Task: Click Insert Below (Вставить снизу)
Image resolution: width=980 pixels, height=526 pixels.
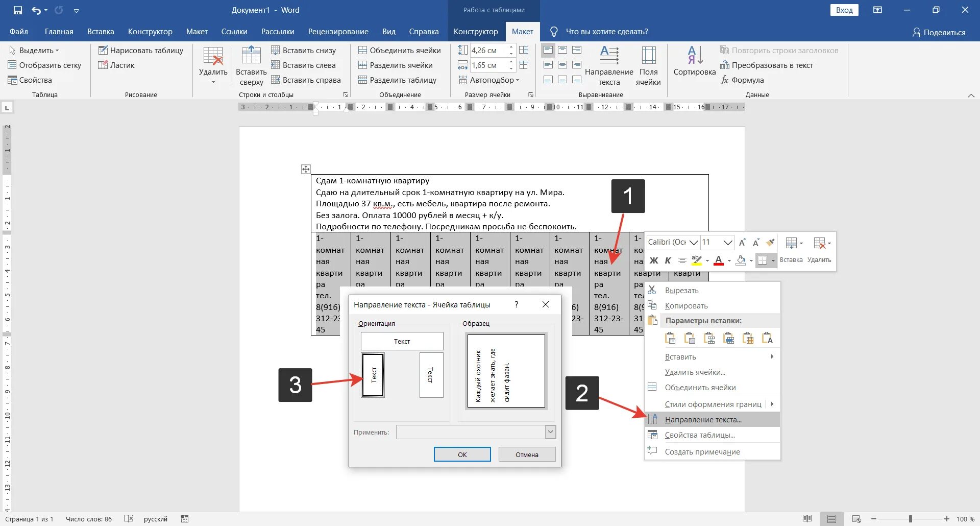Action: pyautogui.click(x=303, y=50)
